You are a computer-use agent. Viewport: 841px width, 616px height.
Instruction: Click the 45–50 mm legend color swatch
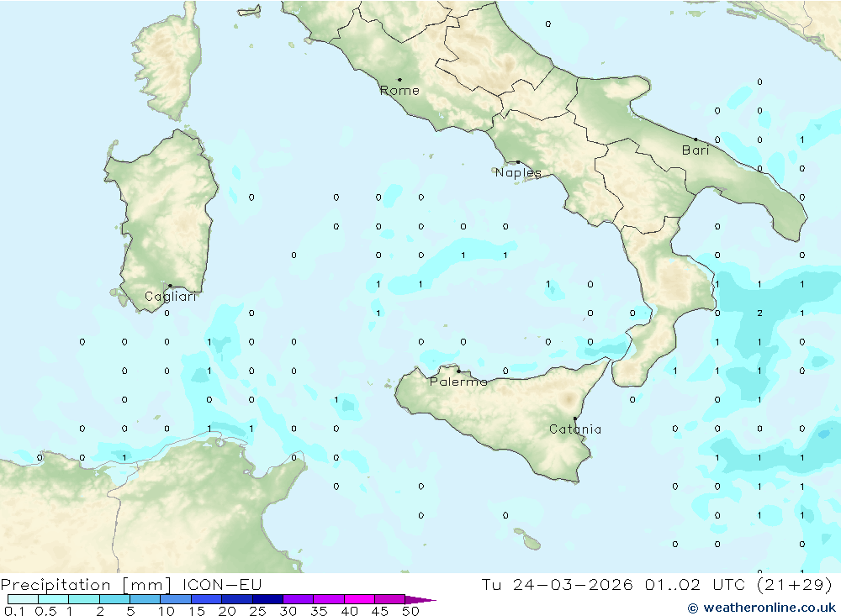[390, 599]
